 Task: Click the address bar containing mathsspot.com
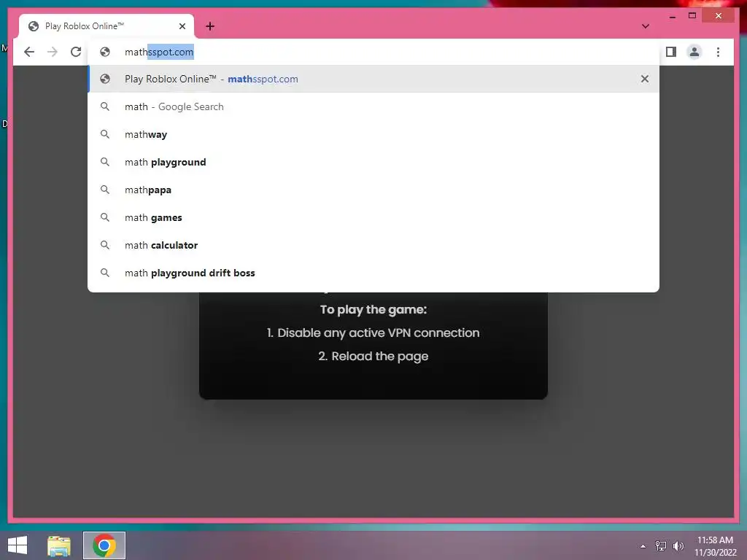(x=373, y=52)
